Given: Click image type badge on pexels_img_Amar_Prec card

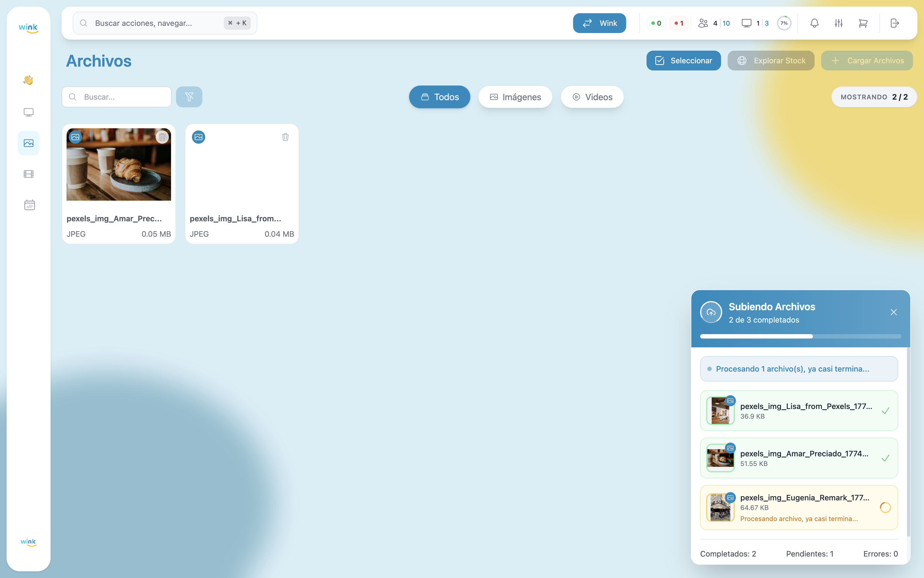Looking at the screenshot, I should (76, 137).
